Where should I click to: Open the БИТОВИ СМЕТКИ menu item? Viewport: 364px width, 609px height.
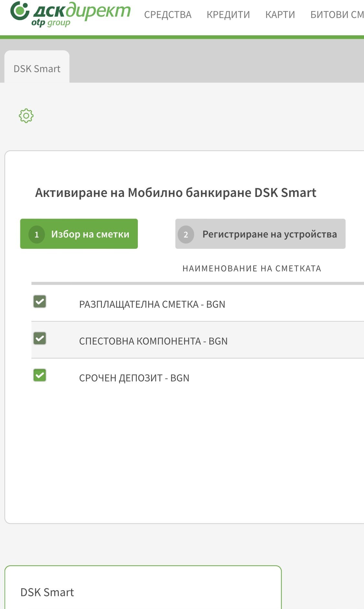(x=337, y=15)
